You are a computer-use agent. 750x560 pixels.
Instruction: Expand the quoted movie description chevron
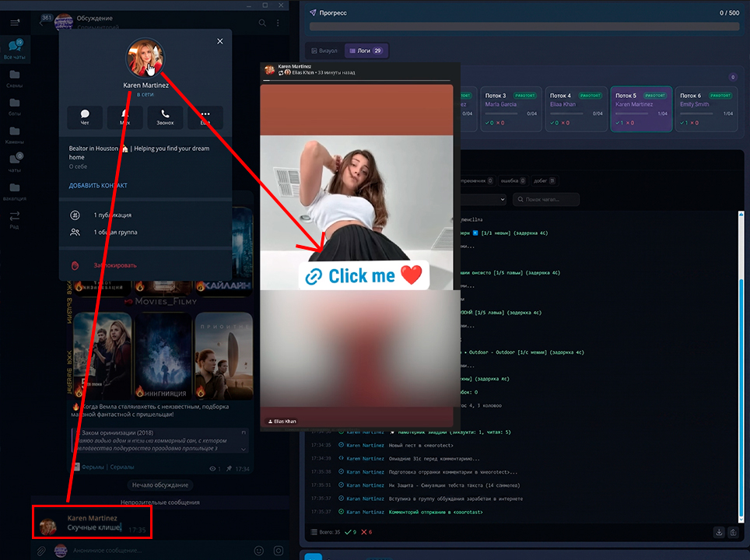pos(244,449)
